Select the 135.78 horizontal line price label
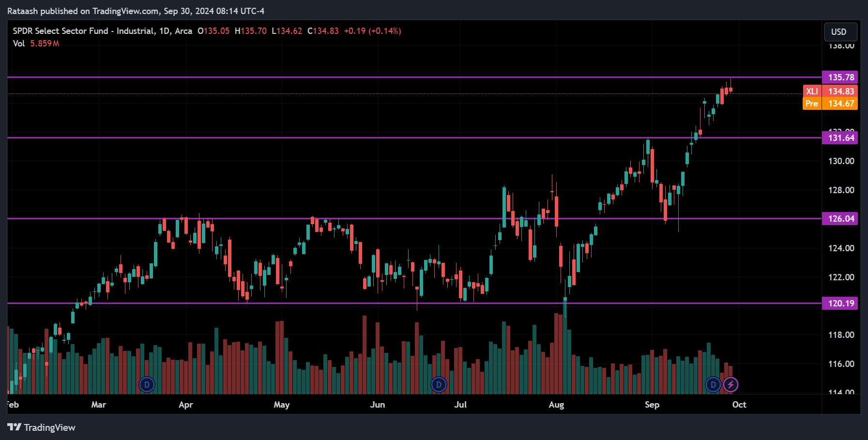The image size is (868, 440). tap(840, 77)
